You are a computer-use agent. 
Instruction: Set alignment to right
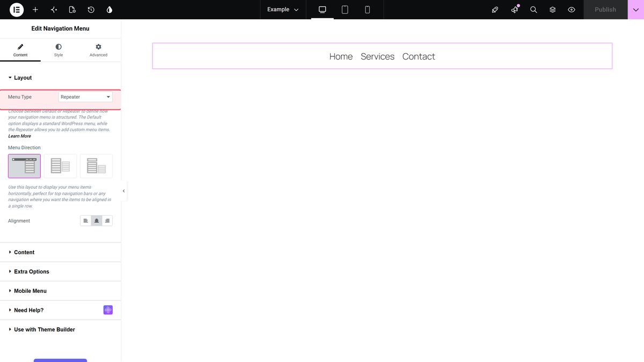click(x=107, y=221)
